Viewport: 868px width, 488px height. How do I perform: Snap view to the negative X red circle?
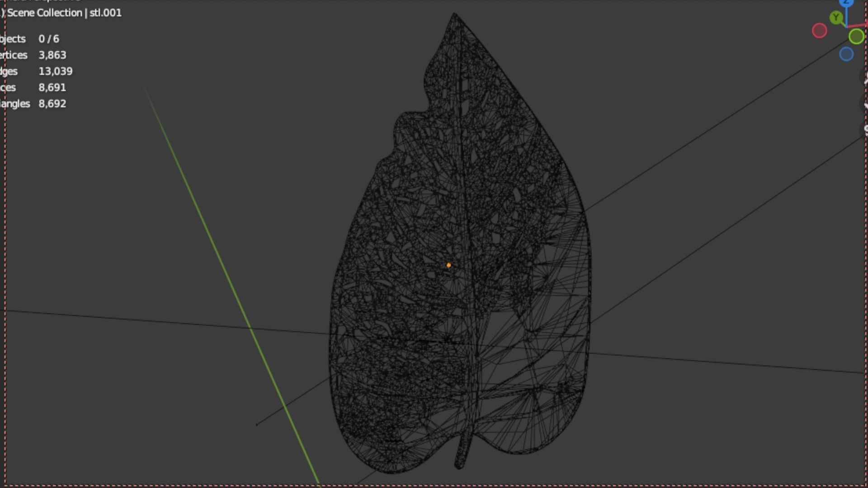coord(819,31)
